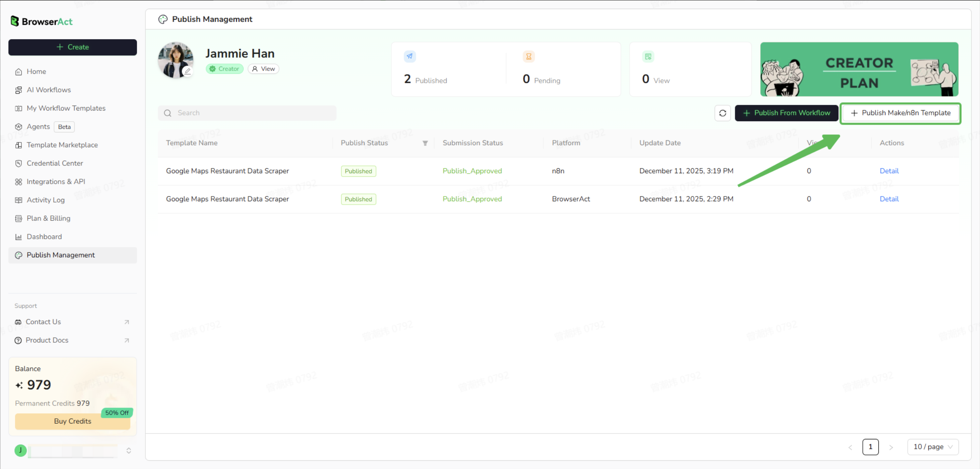980x469 pixels.
Task: Open Product Docs external link
Action: (x=47, y=340)
